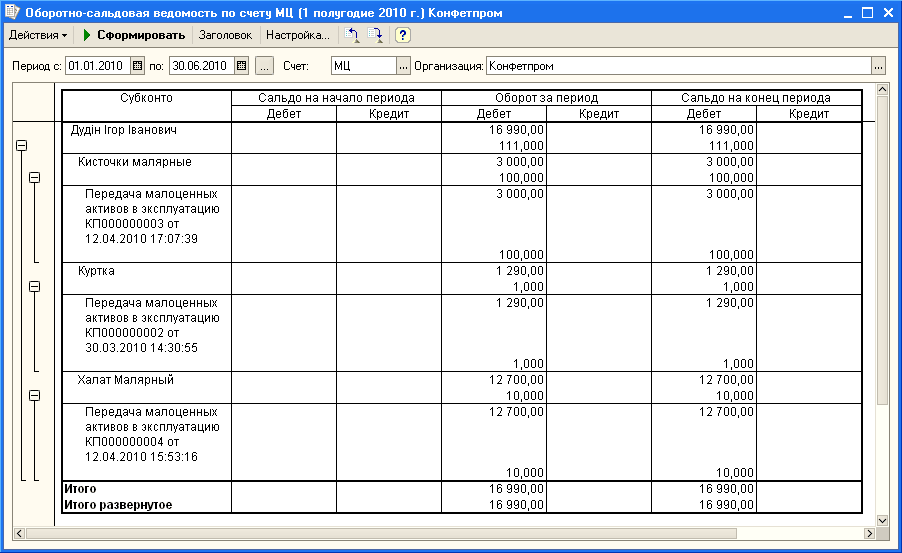Collapse the Дудін Ігор Іванович group
Image resolution: width=902 pixels, height=553 pixels.
pos(21,146)
